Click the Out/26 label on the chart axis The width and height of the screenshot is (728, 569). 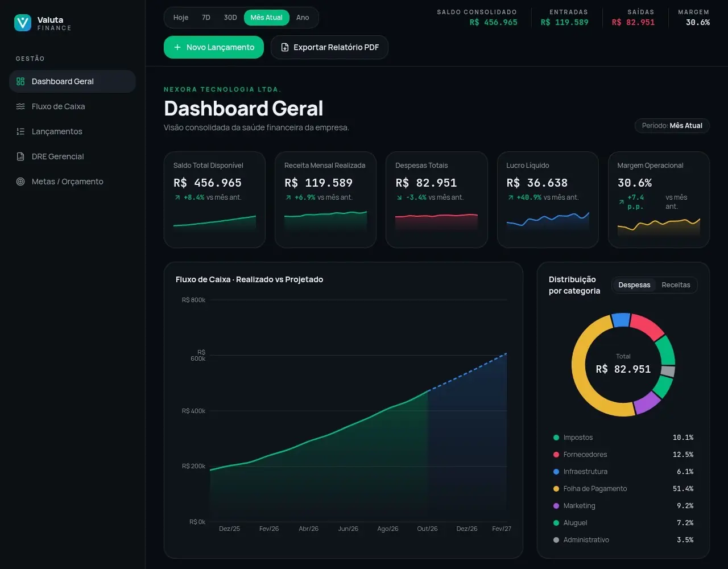point(427,529)
